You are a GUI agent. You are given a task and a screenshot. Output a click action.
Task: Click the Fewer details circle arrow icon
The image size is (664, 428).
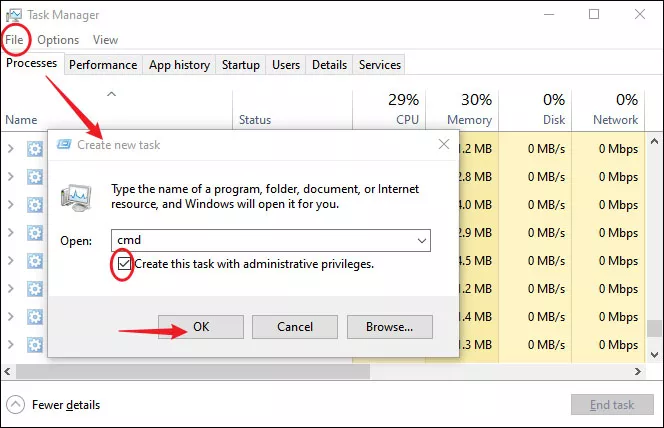[15, 404]
